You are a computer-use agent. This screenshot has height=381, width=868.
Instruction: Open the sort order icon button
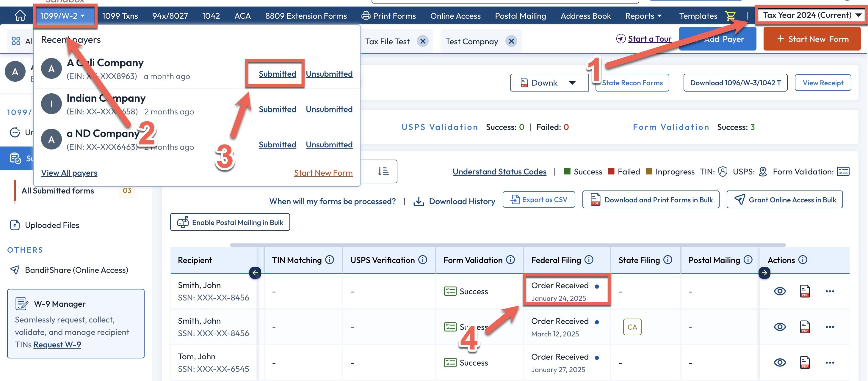pyautogui.click(x=383, y=171)
